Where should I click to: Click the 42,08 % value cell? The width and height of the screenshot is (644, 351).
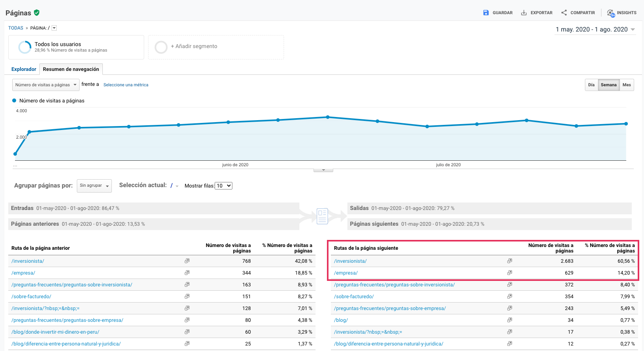pos(303,261)
